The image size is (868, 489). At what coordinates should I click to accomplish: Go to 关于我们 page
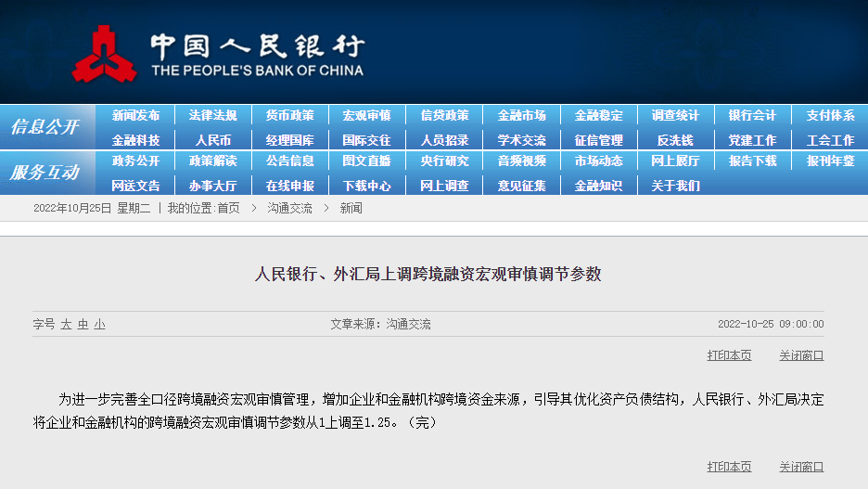coord(675,186)
